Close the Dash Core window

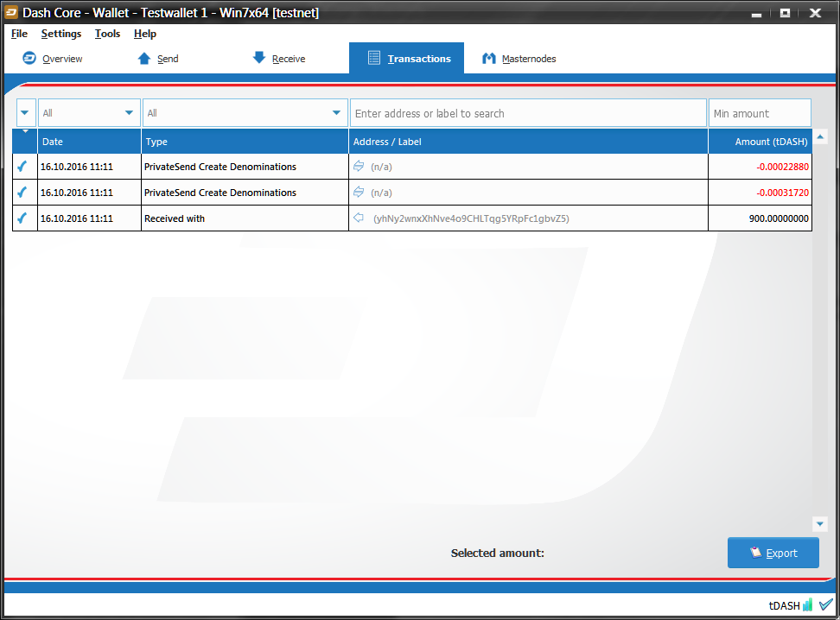(815, 13)
